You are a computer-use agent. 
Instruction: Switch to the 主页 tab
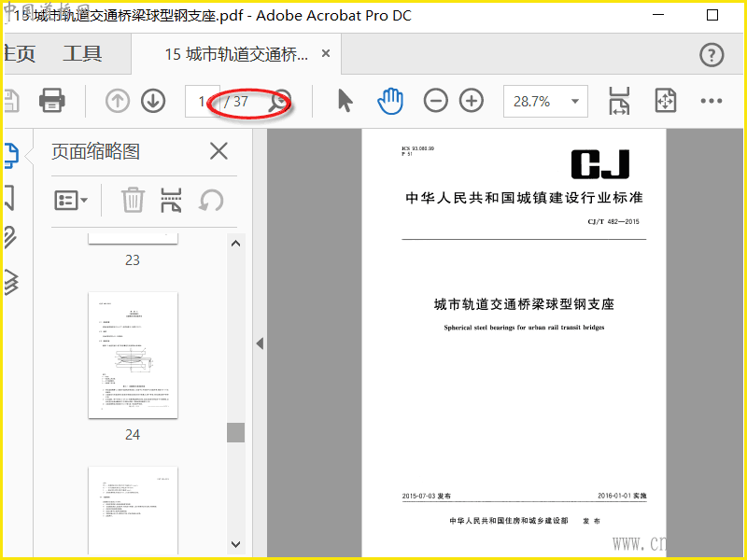pyautogui.click(x=19, y=54)
